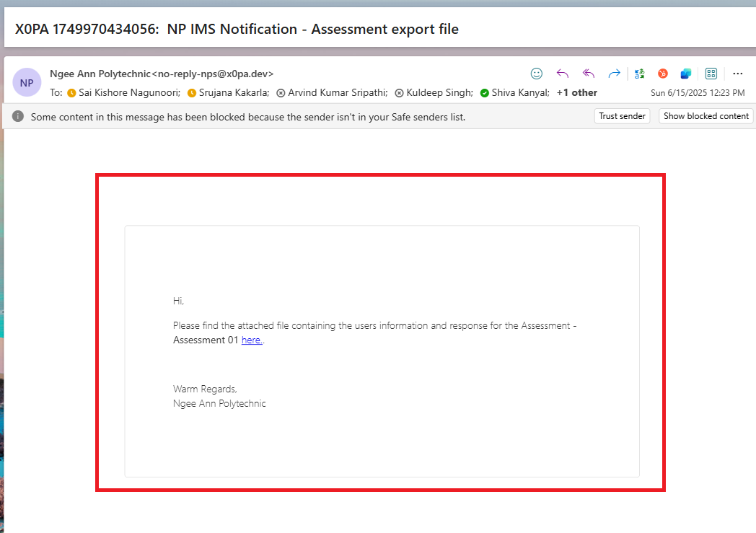
Task: Open the Apps grid icon
Action: click(x=711, y=74)
